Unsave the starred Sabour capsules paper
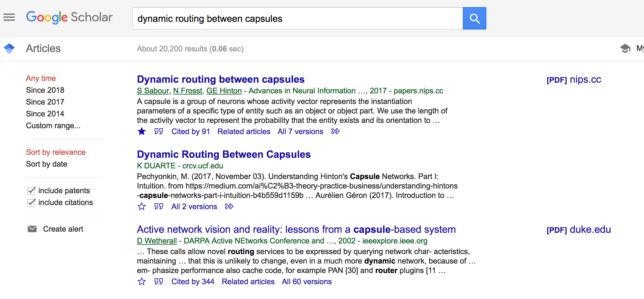The image size is (644, 299). pos(142,131)
